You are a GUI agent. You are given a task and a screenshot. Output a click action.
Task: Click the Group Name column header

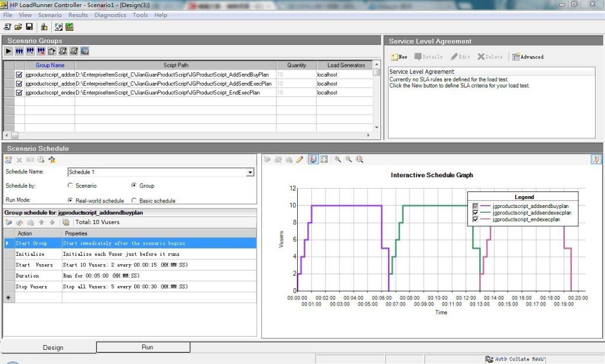tap(50, 65)
